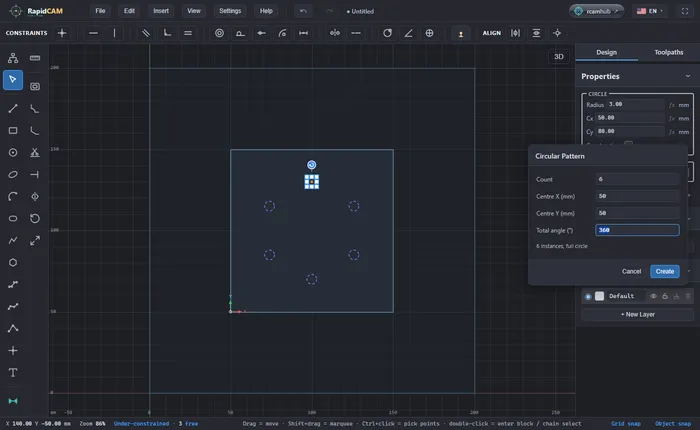This screenshot has width=700, height=430.
Task: Choose the Fillet corner tool
Action: pyautogui.click(x=35, y=130)
